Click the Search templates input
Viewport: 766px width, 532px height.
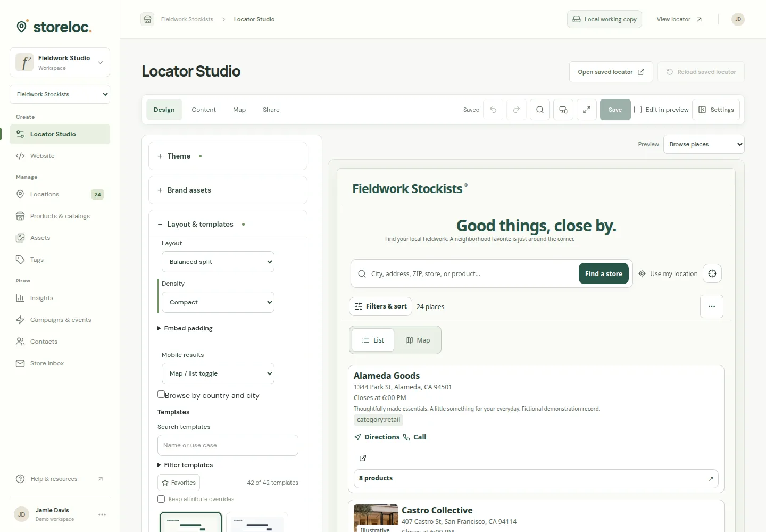coord(228,445)
